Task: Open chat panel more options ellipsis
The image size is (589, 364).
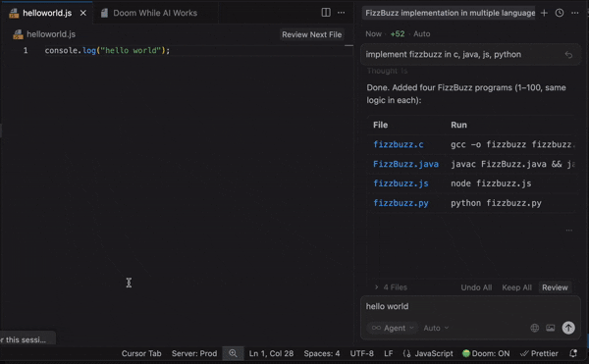Action: click(x=574, y=13)
